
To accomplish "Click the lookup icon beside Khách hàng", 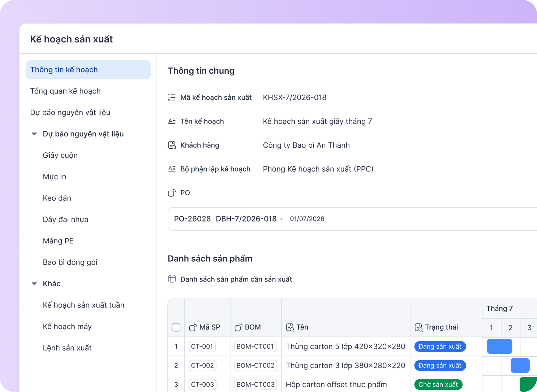I will pos(172,145).
